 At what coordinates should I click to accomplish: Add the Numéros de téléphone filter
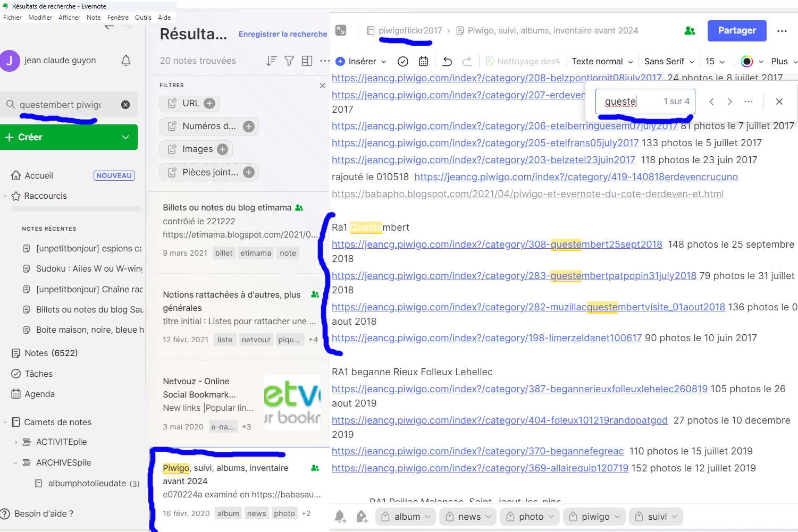248,126
